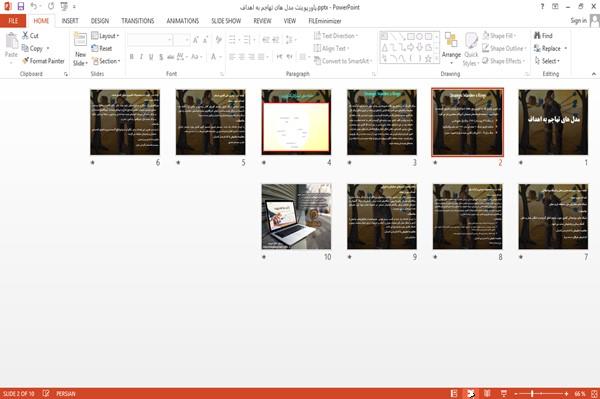Toggle Center alignment button
The image size is (600, 399).
(241, 57)
